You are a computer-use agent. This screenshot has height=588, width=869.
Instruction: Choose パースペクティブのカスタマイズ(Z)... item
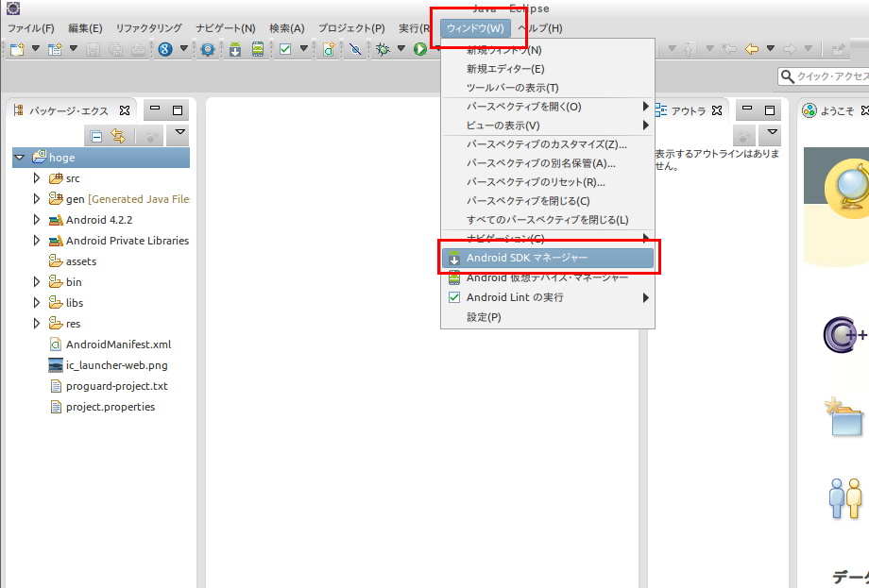548,144
